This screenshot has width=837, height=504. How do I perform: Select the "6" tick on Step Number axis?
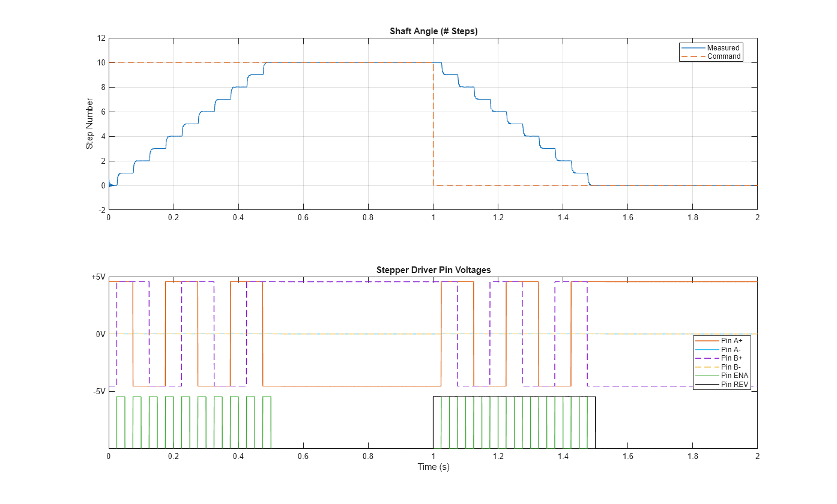tap(103, 112)
